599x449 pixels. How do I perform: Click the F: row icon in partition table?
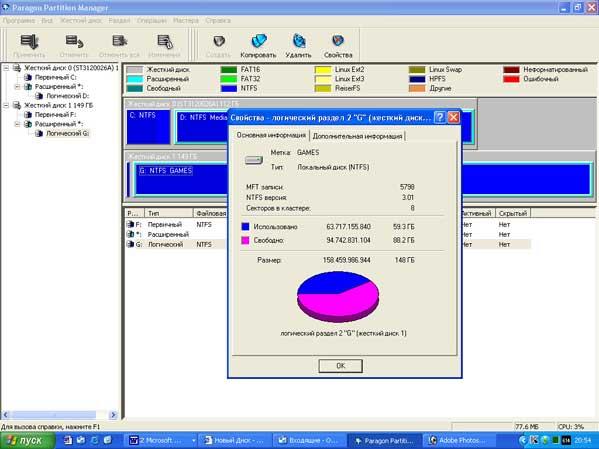tap(130, 224)
